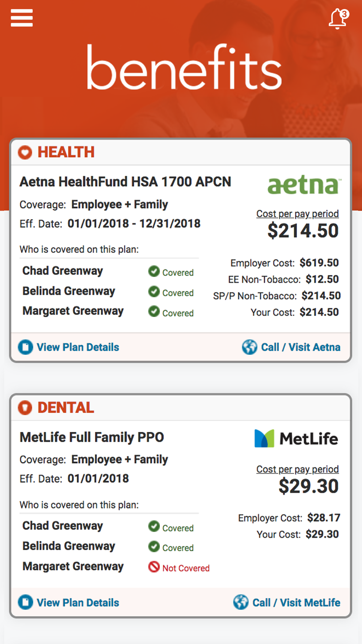Open notifications bell with badge
Viewport: 362px width, 644px height.
tap(338, 19)
